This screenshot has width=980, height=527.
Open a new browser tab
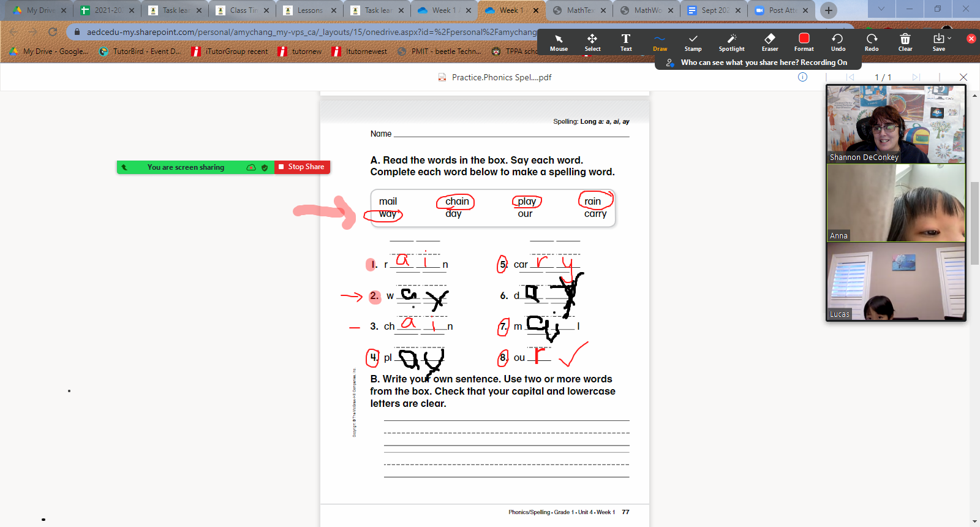coord(828,10)
